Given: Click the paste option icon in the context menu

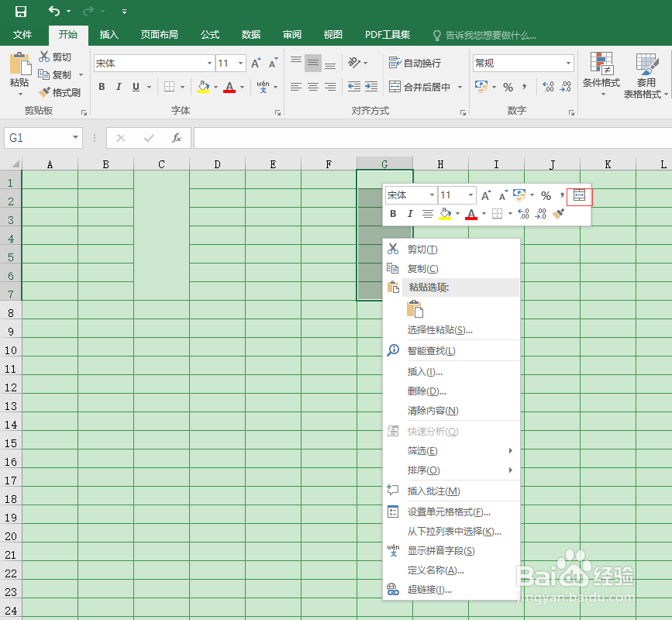Looking at the screenshot, I should click(x=415, y=309).
